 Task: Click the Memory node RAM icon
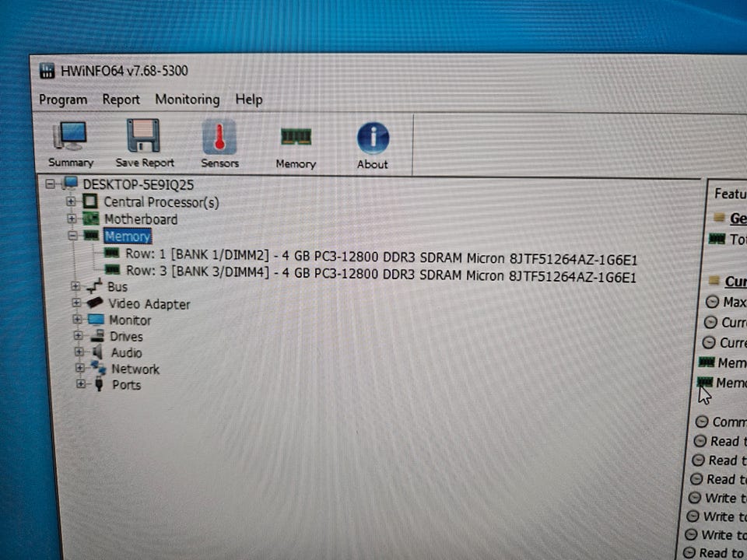(x=91, y=235)
